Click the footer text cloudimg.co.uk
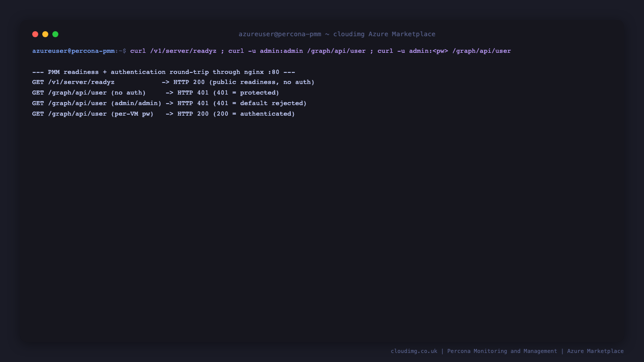Viewport: 644px width, 362px height. [x=414, y=351]
